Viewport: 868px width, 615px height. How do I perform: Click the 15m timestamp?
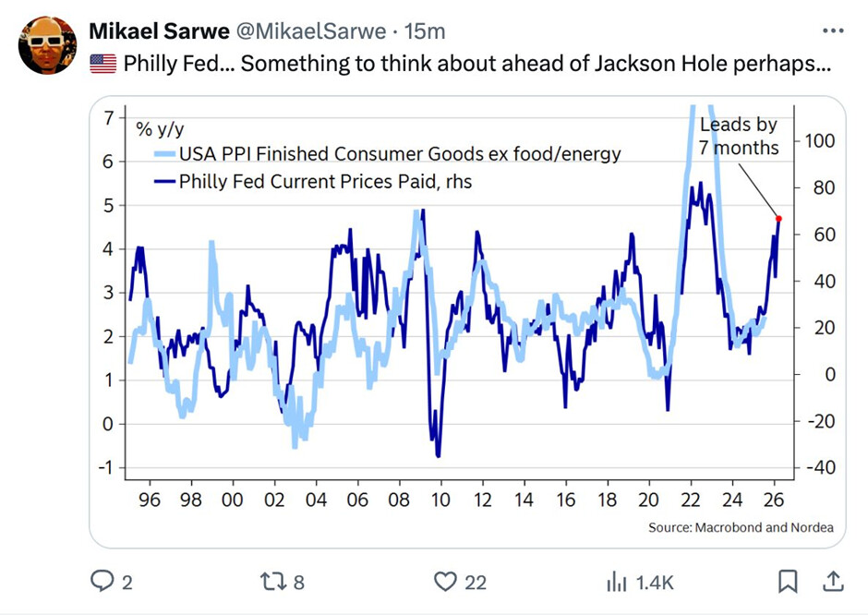pos(425,31)
